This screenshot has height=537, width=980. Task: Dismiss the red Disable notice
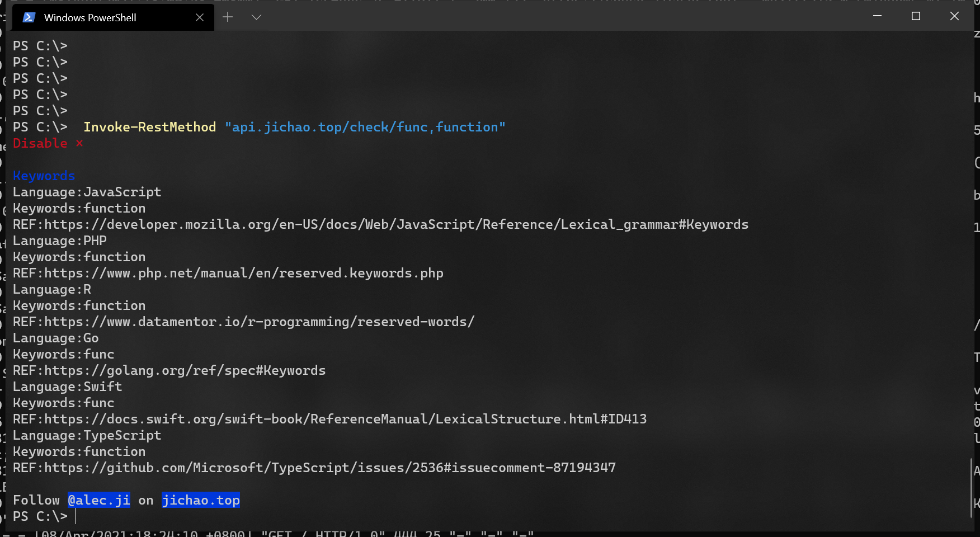pos(79,143)
